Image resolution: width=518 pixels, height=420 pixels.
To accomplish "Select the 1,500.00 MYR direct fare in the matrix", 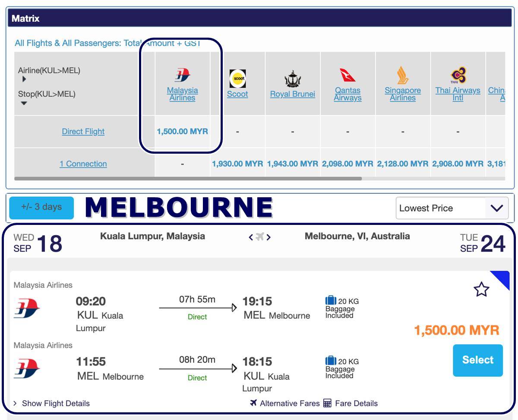I will (x=183, y=131).
